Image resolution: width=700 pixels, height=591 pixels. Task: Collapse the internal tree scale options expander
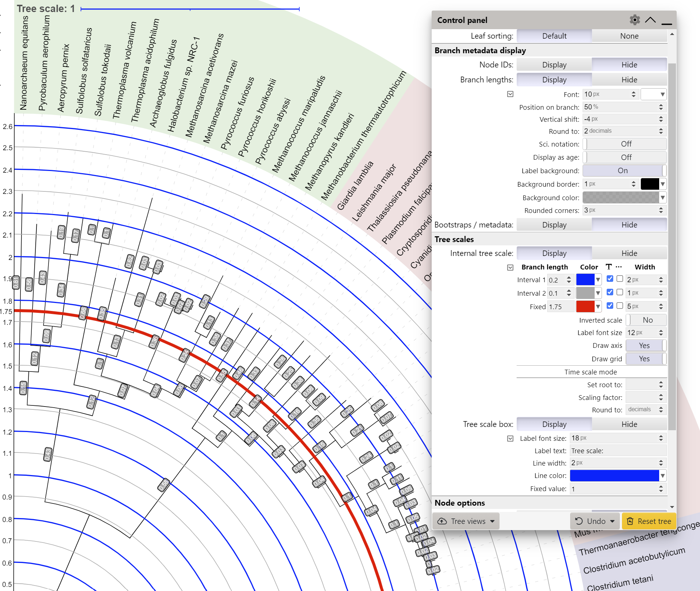point(510,267)
